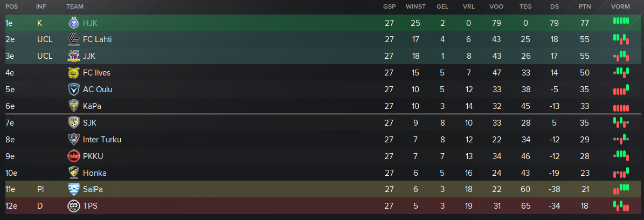Click the KäPa club crest
644x220 pixels.
[73, 106]
